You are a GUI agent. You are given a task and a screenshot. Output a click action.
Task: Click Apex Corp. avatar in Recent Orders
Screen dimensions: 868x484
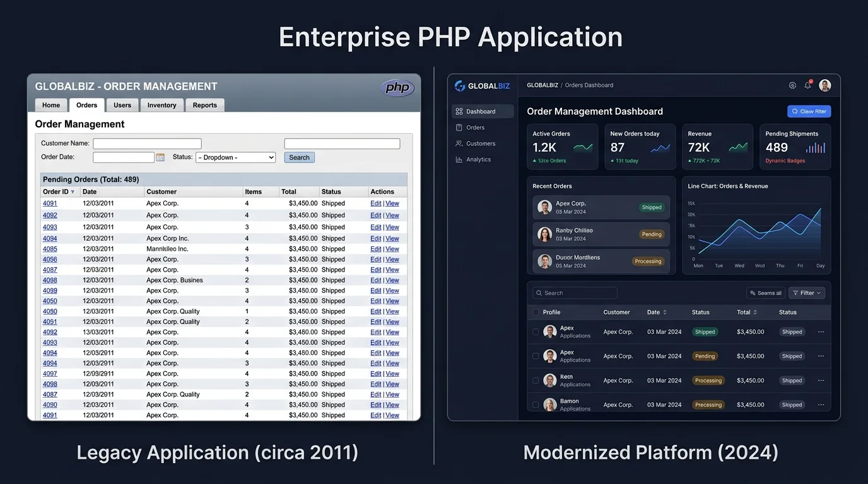pos(544,207)
